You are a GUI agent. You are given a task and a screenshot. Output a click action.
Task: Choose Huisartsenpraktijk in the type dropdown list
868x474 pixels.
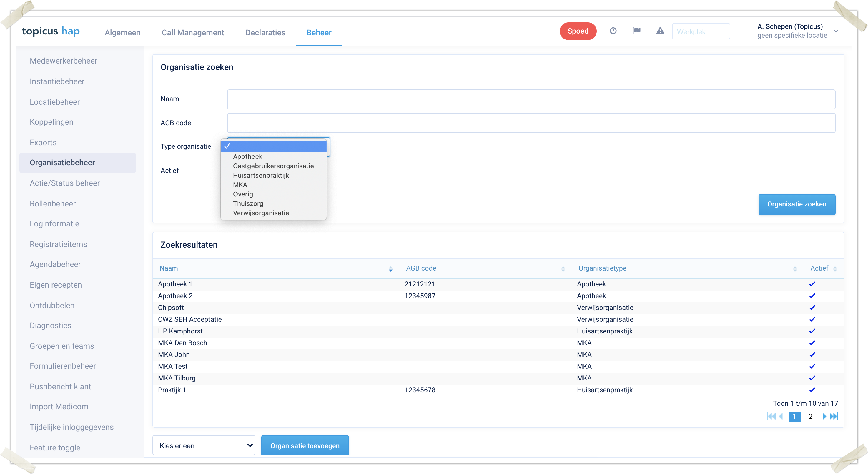point(261,175)
